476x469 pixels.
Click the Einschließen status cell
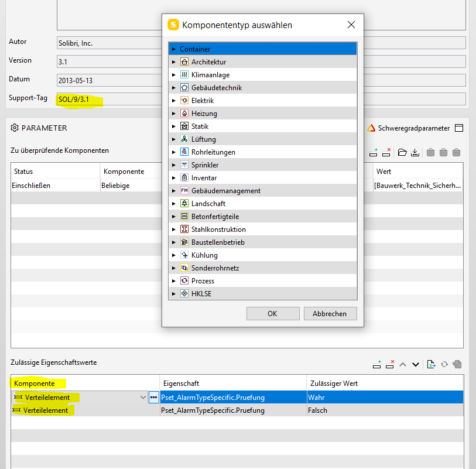(x=56, y=186)
